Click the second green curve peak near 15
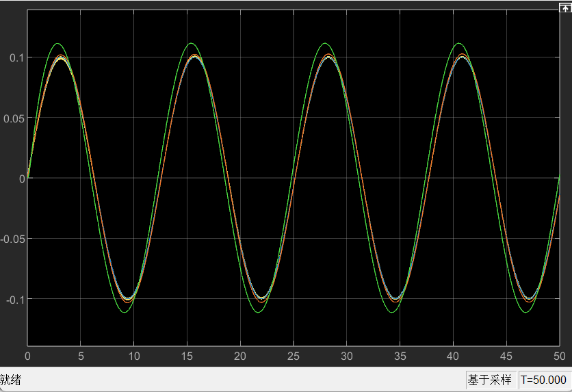The image size is (572, 392). click(x=192, y=43)
